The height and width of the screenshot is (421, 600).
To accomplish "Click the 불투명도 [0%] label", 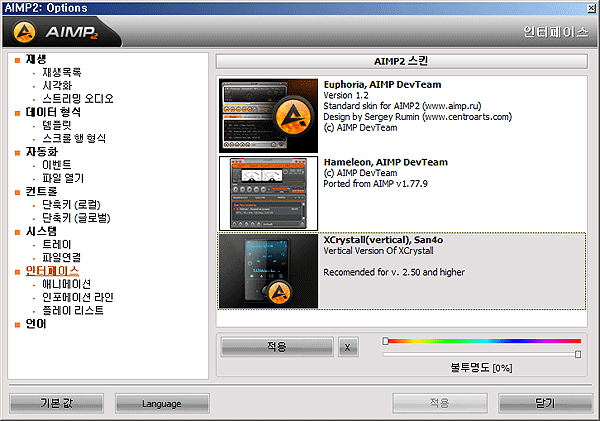I will point(481,368).
